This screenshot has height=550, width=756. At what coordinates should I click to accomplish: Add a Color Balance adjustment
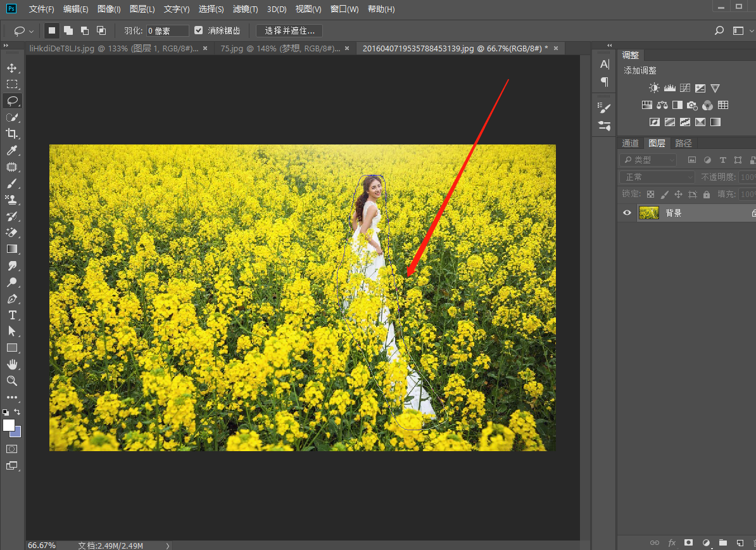click(x=662, y=105)
